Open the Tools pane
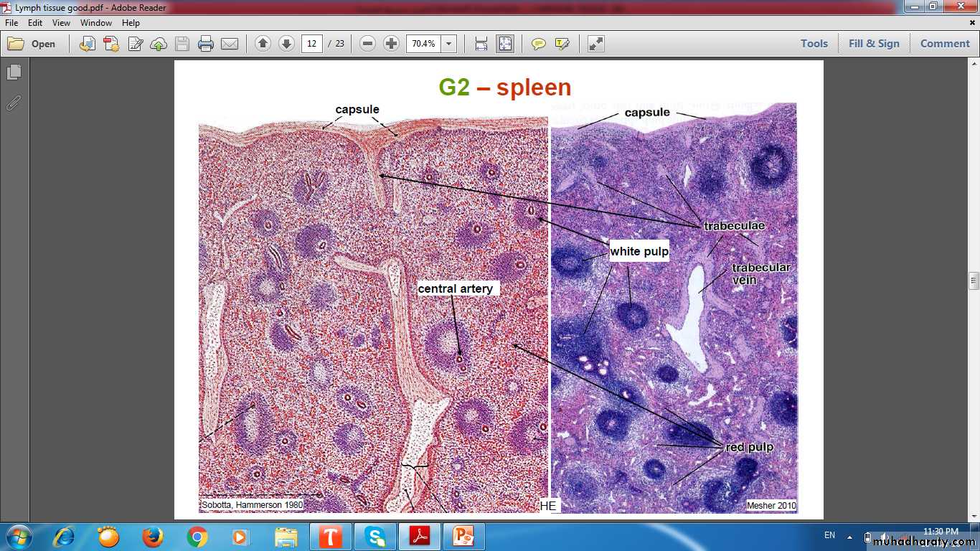The image size is (980, 551). (814, 44)
